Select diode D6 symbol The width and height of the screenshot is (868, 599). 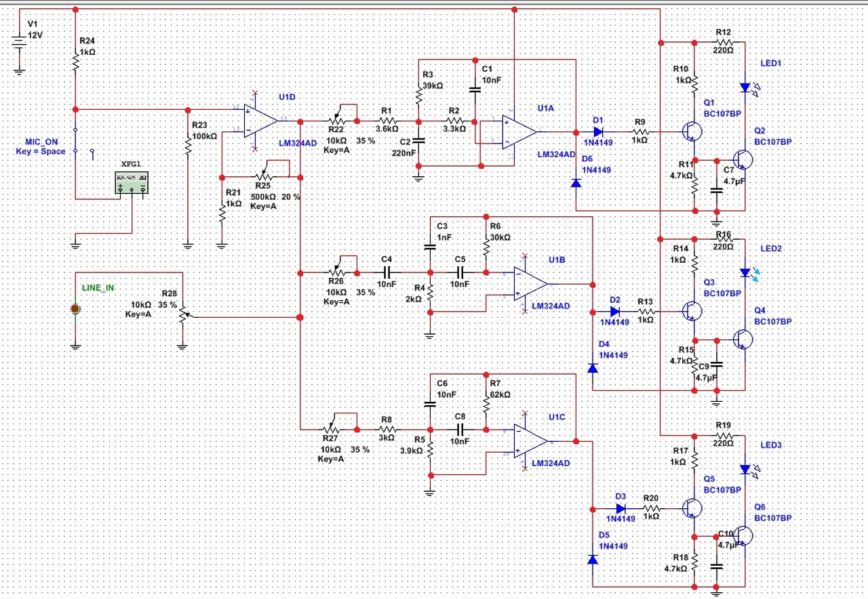[x=576, y=182]
